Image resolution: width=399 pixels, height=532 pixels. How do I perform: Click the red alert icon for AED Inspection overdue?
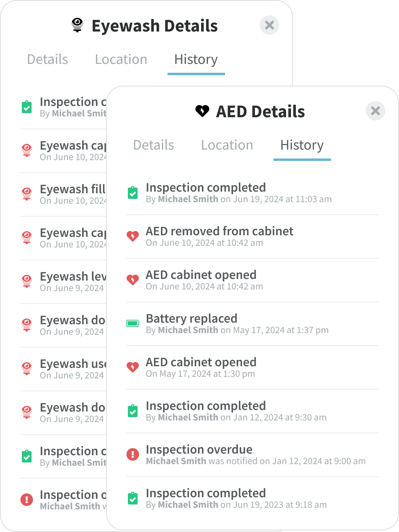pyautogui.click(x=133, y=454)
